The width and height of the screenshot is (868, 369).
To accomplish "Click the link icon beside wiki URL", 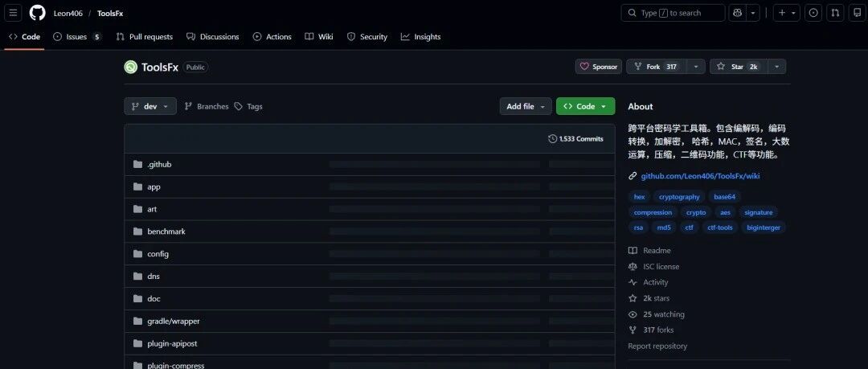I will pos(633,176).
